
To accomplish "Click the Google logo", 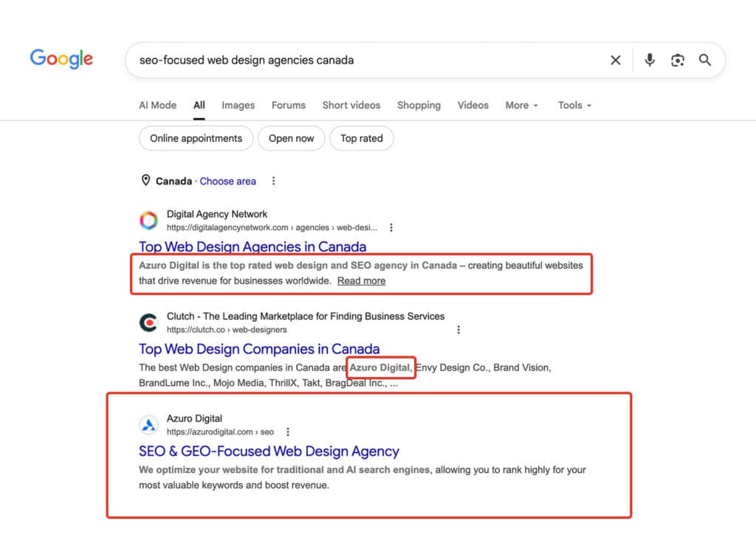I will pos(61,59).
